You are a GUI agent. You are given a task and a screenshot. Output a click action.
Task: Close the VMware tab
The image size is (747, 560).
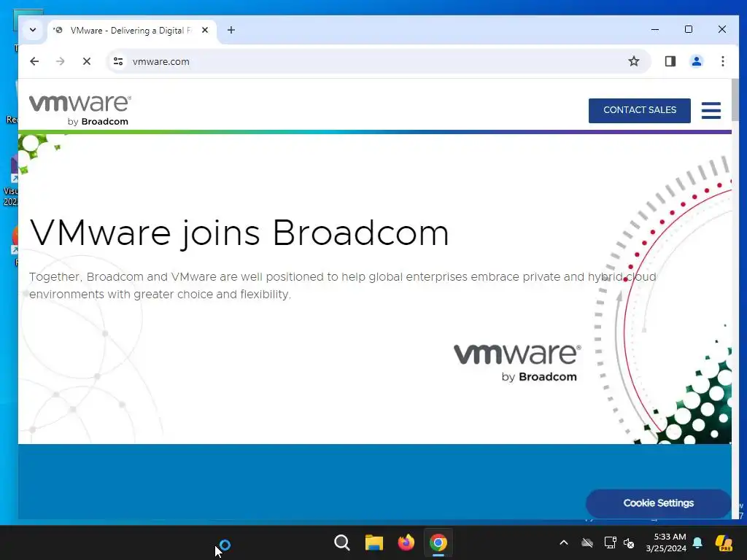(205, 30)
